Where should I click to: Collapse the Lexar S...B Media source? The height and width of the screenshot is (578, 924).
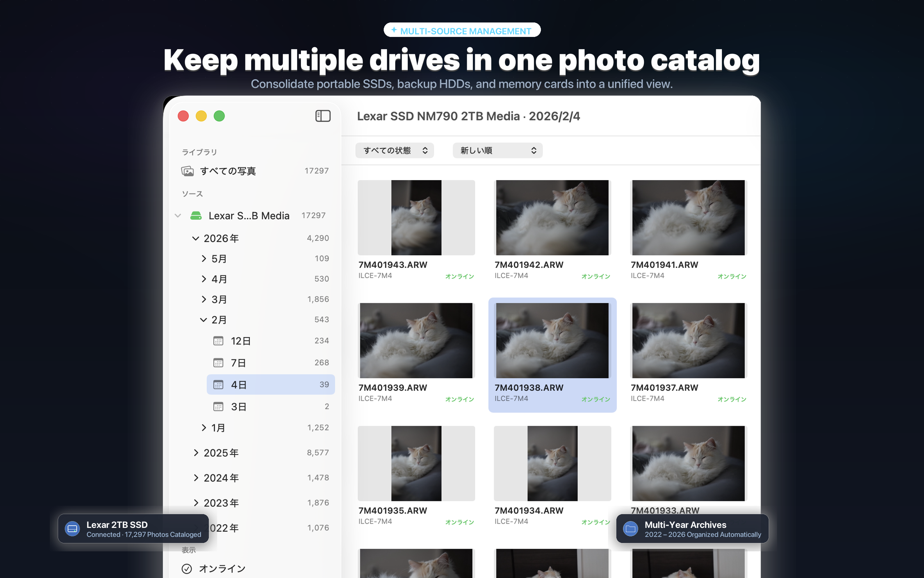(x=178, y=215)
